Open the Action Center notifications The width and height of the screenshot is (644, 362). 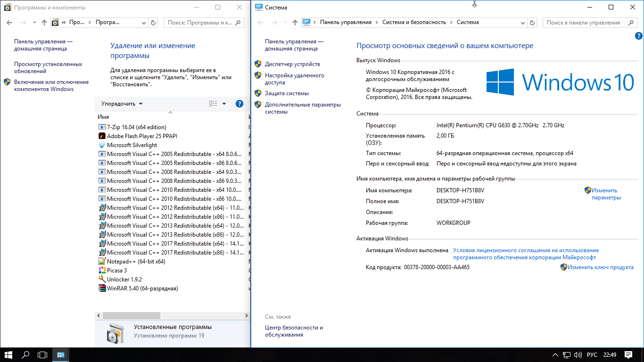coord(628,354)
